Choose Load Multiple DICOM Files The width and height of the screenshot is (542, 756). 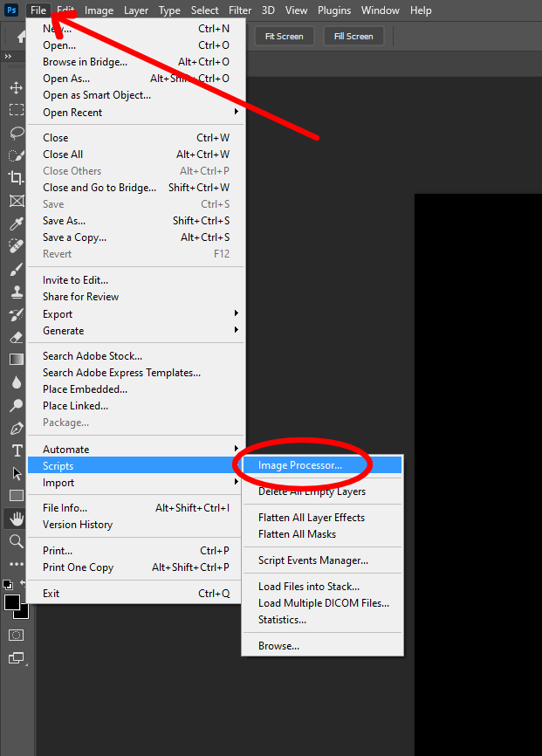click(x=322, y=602)
